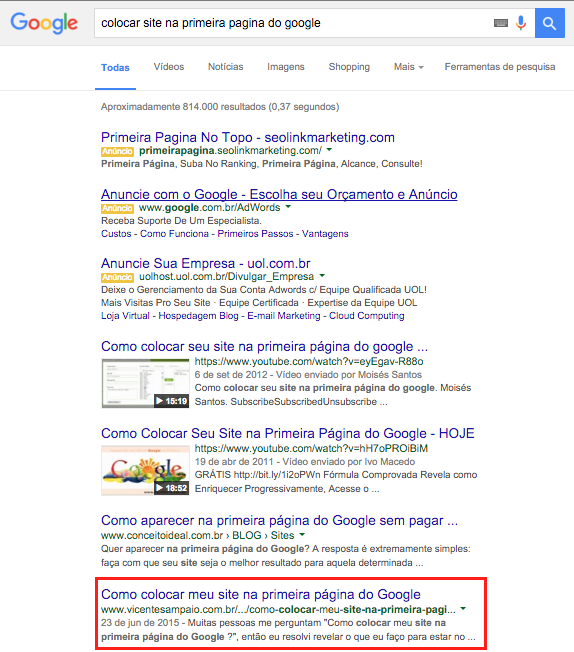Open the Vantagens sitelink

click(325, 234)
